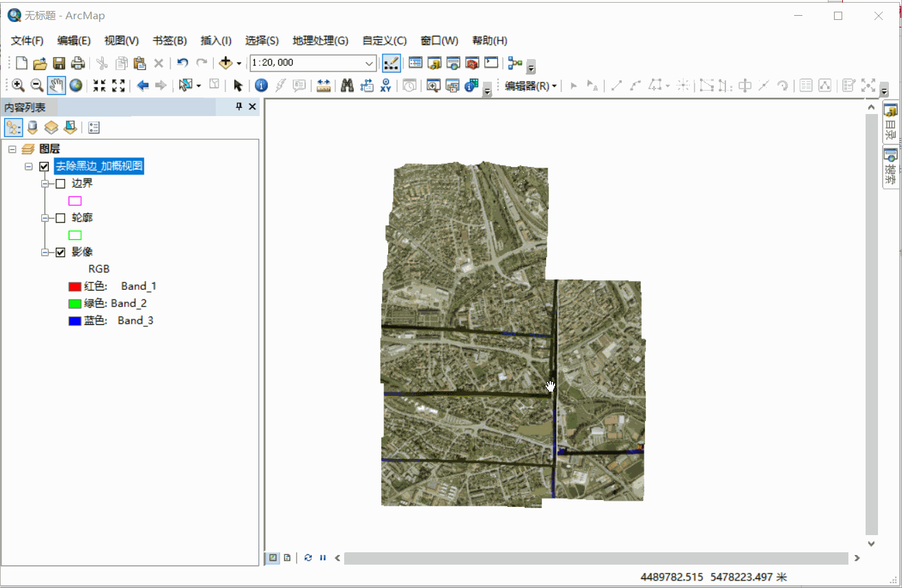Select the Zoom Out tool

coord(37,85)
